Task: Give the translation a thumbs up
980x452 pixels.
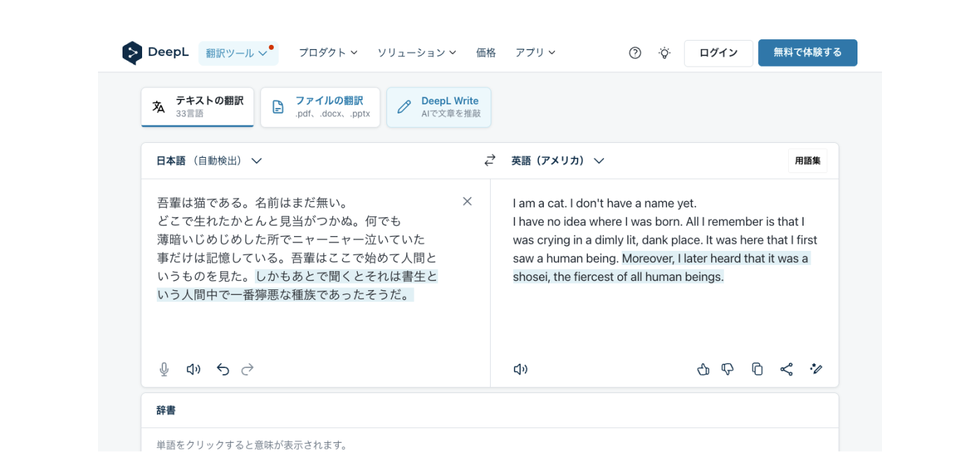Action: tap(703, 369)
